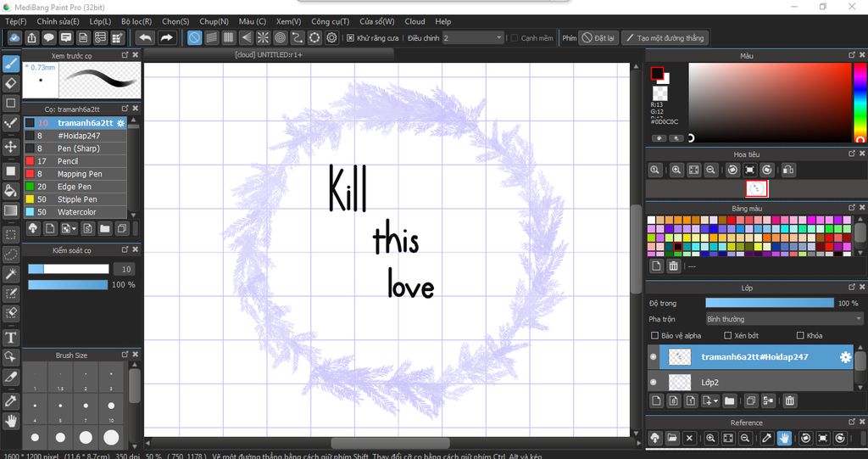The height and width of the screenshot is (459, 868).
Task: Select the Pen (Sharp) brush
Action: click(x=75, y=148)
